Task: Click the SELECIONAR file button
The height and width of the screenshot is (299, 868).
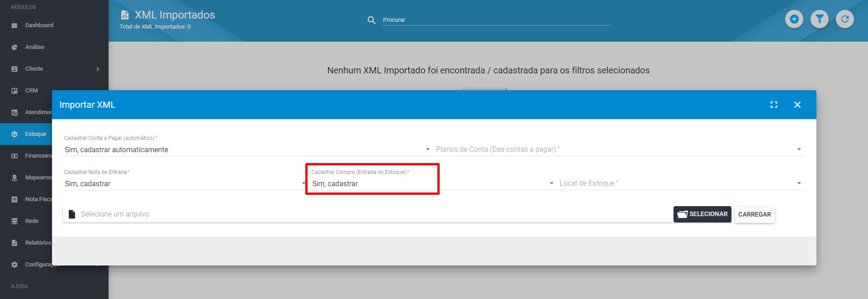Action: coord(702,214)
